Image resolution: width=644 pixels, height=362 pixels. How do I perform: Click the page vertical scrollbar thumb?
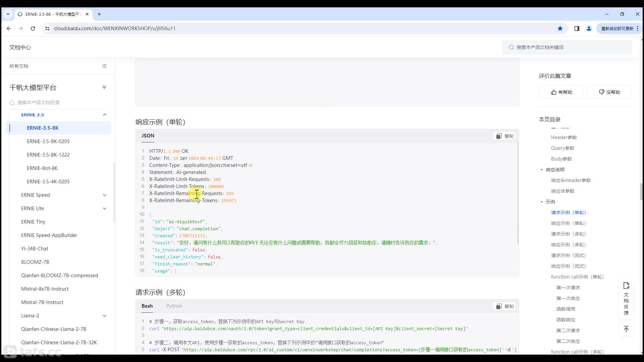pos(641,191)
